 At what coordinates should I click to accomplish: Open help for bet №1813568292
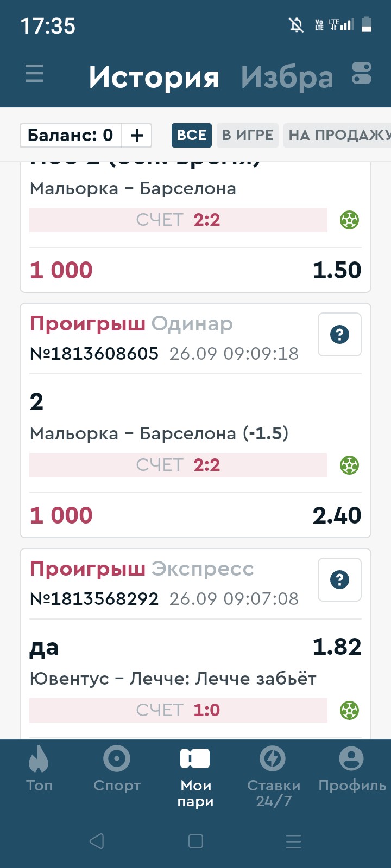pos(339,580)
